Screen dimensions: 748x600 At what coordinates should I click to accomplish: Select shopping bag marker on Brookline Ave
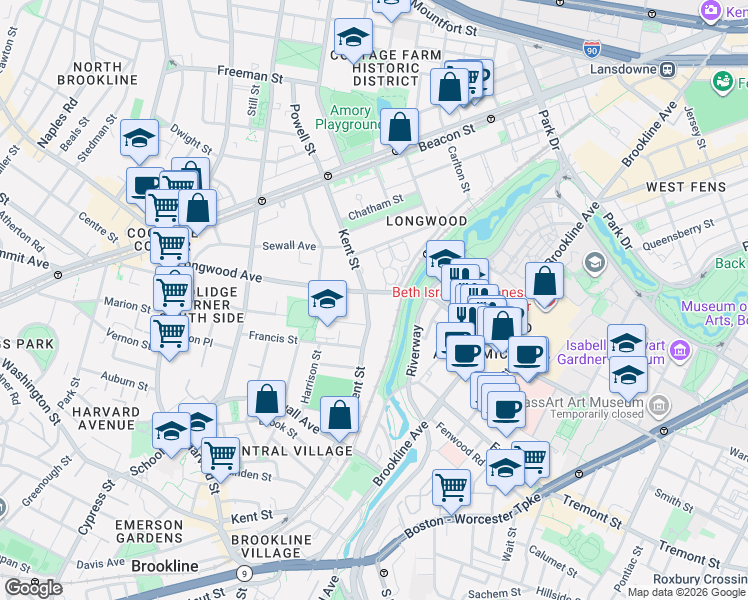[x=544, y=282]
